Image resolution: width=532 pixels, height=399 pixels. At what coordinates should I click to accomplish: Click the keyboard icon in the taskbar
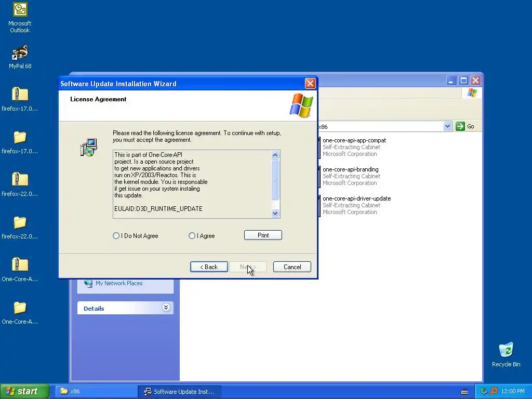point(464,392)
